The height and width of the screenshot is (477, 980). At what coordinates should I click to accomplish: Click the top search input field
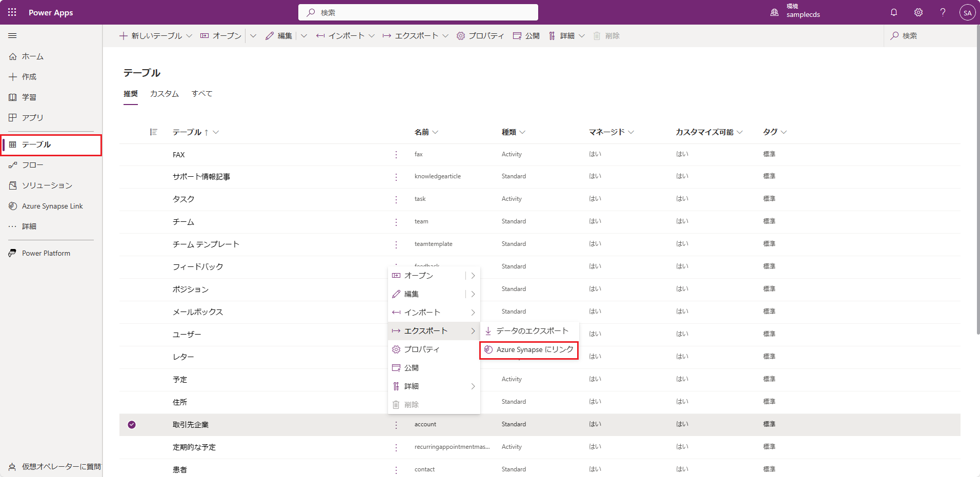(418, 12)
